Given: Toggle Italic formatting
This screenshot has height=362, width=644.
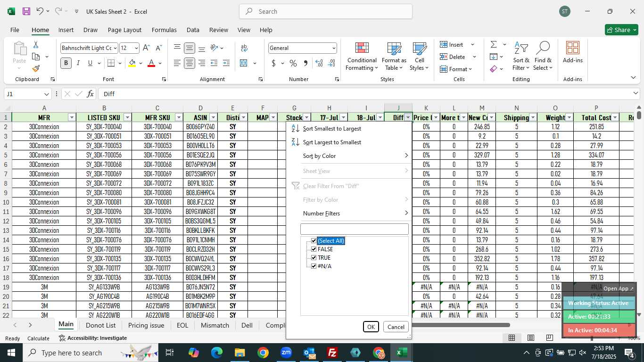Looking at the screenshot, I should (78, 63).
